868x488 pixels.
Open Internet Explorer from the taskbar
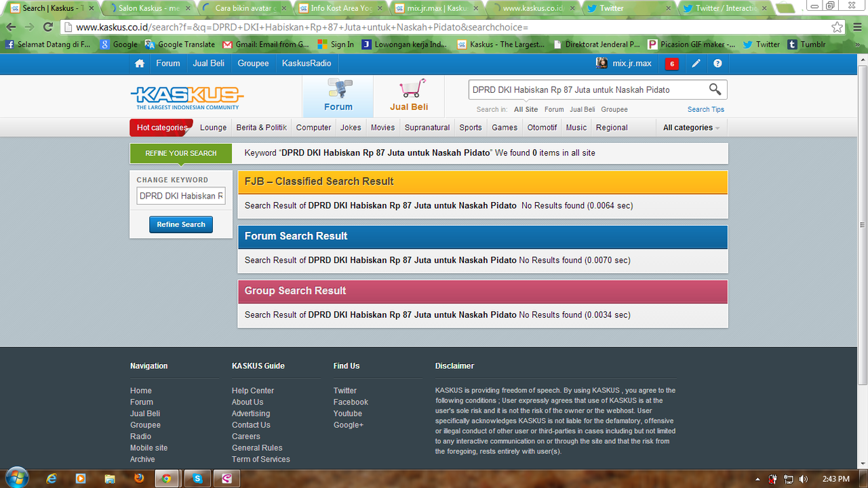52,479
